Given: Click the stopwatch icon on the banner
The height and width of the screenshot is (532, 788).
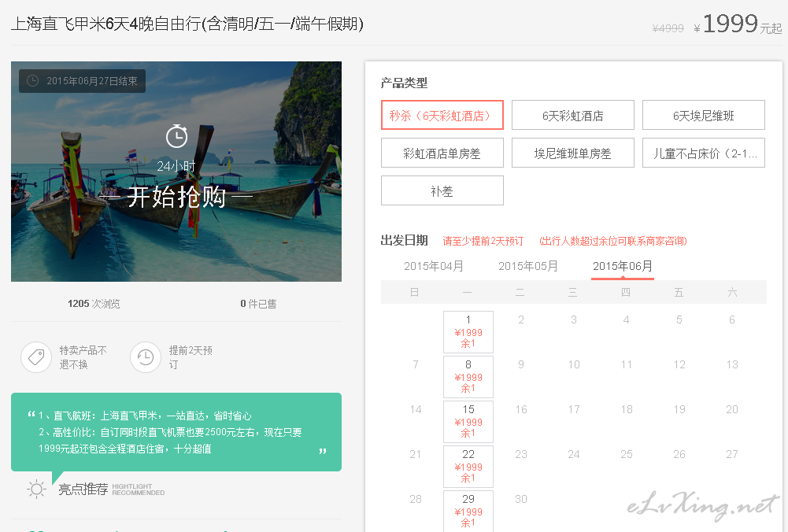Looking at the screenshot, I should coord(176,135).
